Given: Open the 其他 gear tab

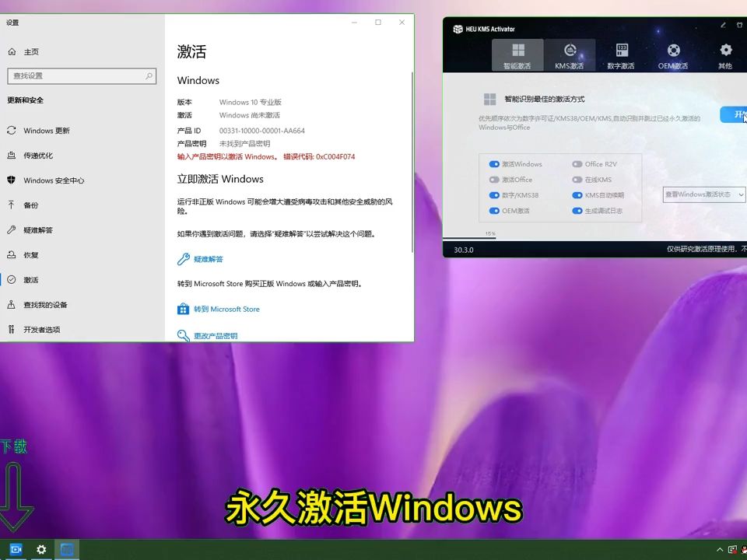Looking at the screenshot, I should 725,55.
